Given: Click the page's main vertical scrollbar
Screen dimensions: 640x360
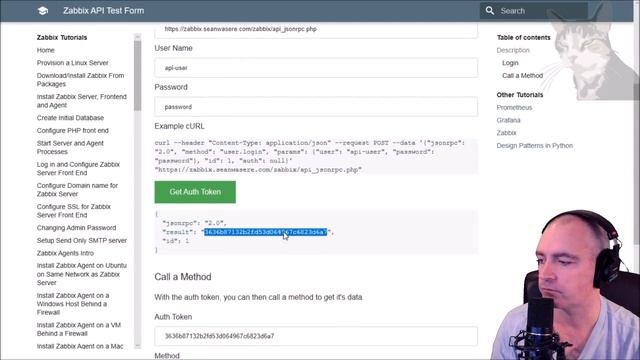Looking at the screenshot, I should tap(636, 163).
